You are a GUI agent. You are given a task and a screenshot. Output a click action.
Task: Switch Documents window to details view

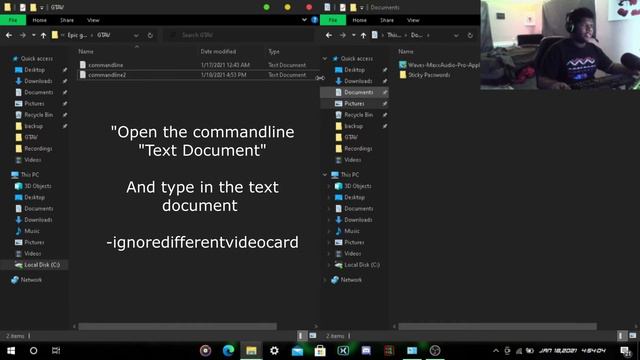[x=621, y=336]
